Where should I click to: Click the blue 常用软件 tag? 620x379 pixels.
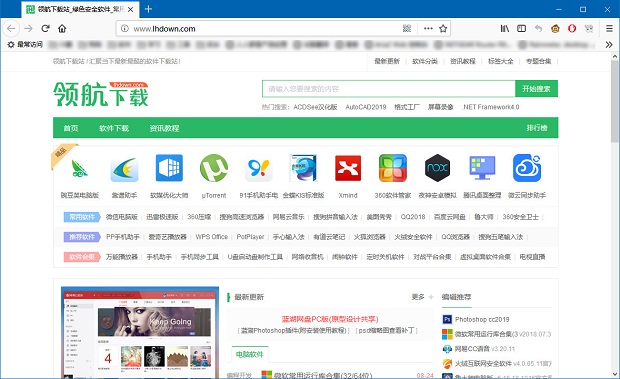82,217
